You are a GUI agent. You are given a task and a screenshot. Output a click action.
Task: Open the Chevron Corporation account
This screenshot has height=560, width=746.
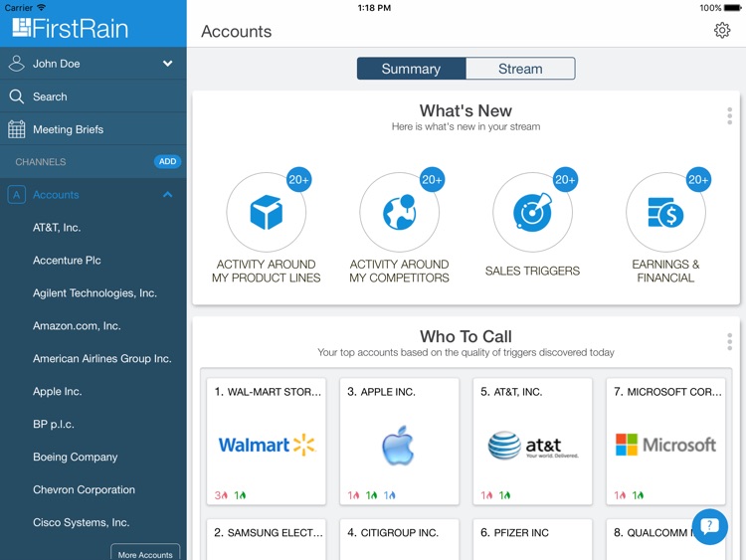click(84, 489)
